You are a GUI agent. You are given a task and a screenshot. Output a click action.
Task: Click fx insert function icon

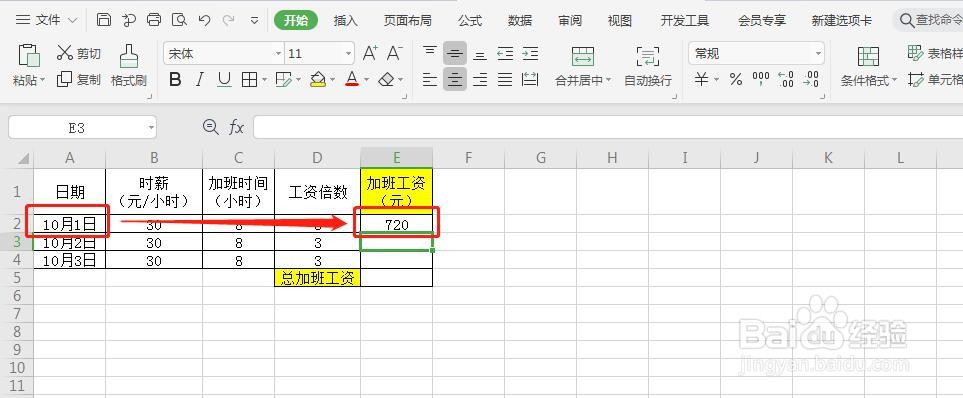pyautogui.click(x=236, y=127)
